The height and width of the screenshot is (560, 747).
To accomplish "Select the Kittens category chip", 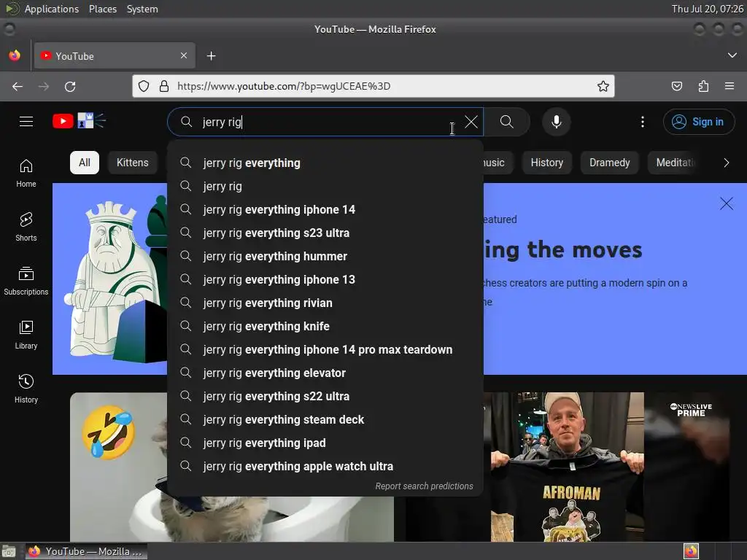I will [x=133, y=163].
